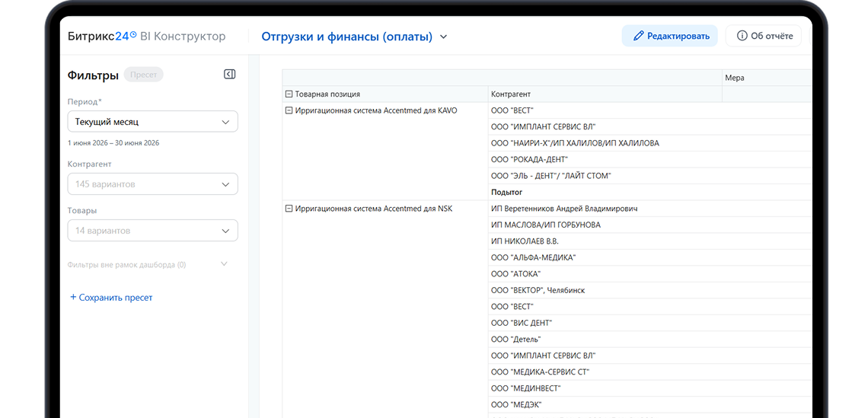The image size is (868, 418).
Task: Open the Об отчёте button
Action: pyautogui.click(x=764, y=36)
